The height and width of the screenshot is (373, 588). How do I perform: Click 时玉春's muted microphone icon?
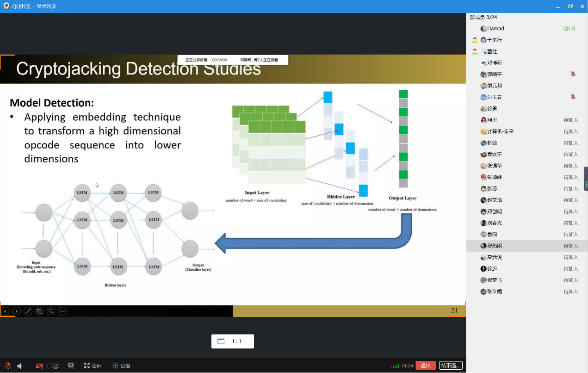pos(573,97)
